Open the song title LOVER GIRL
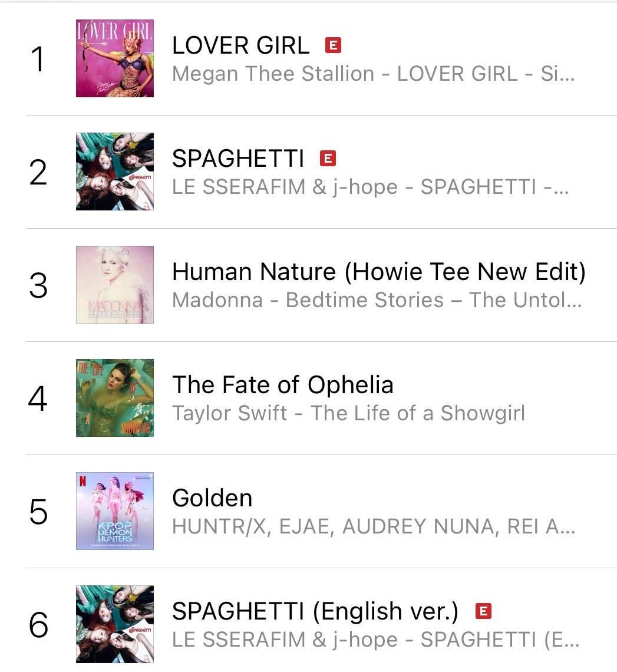The width and height of the screenshot is (617, 672). click(x=240, y=45)
